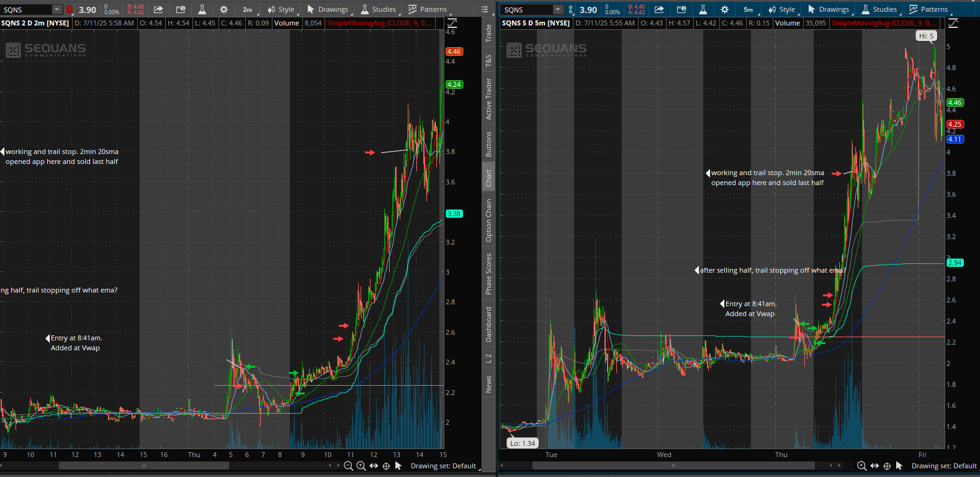Click the SimpleMovingAvg study label on the left chart

click(380, 23)
